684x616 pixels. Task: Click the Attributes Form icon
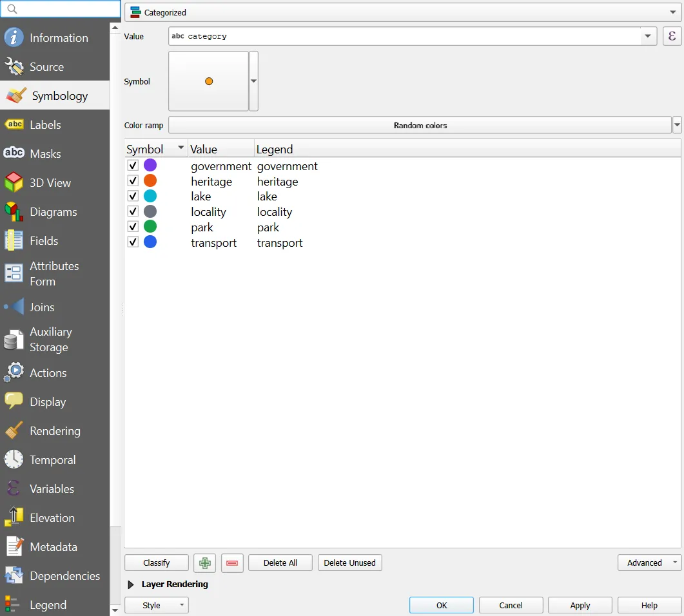coord(14,274)
